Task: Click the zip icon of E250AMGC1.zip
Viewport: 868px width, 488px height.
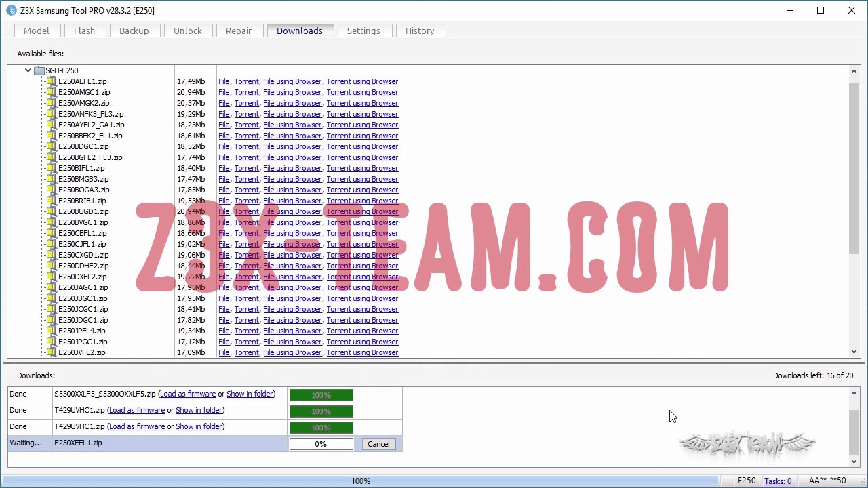Action: tap(51, 92)
